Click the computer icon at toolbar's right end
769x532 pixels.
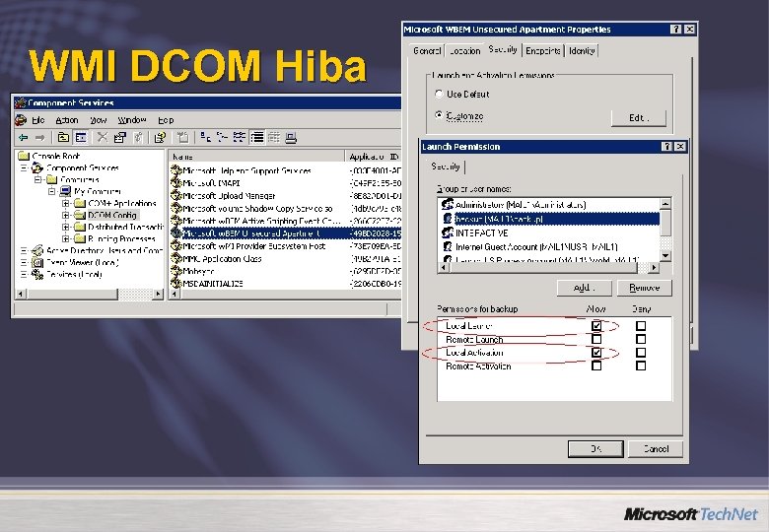point(291,138)
